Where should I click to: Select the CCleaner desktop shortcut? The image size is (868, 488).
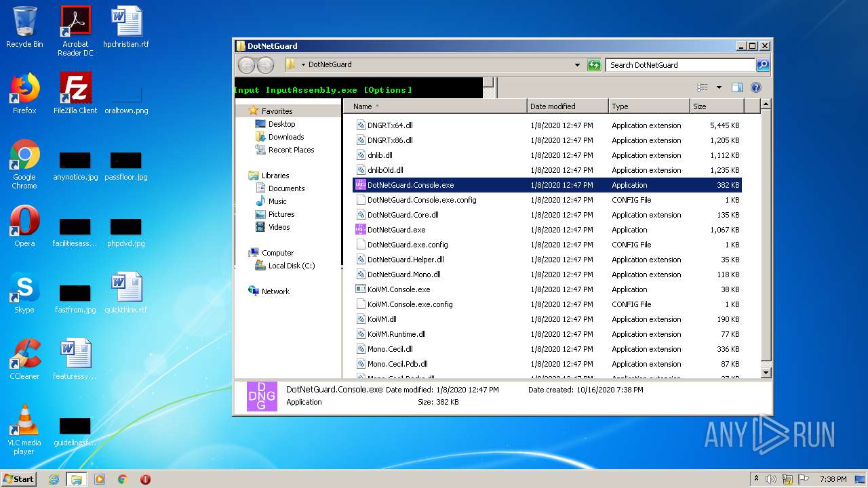pos(24,359)
